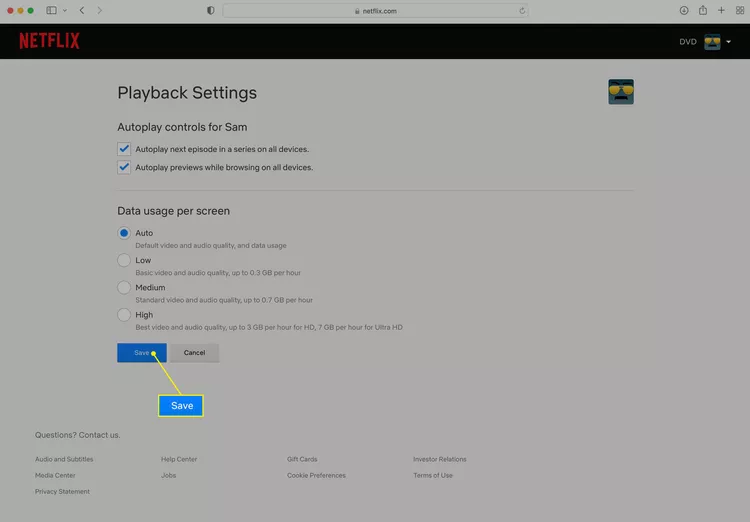Click the privacy shield icon
Image resolution: width=750 pixels, height=522 pixels.
[x=210, y=10]
